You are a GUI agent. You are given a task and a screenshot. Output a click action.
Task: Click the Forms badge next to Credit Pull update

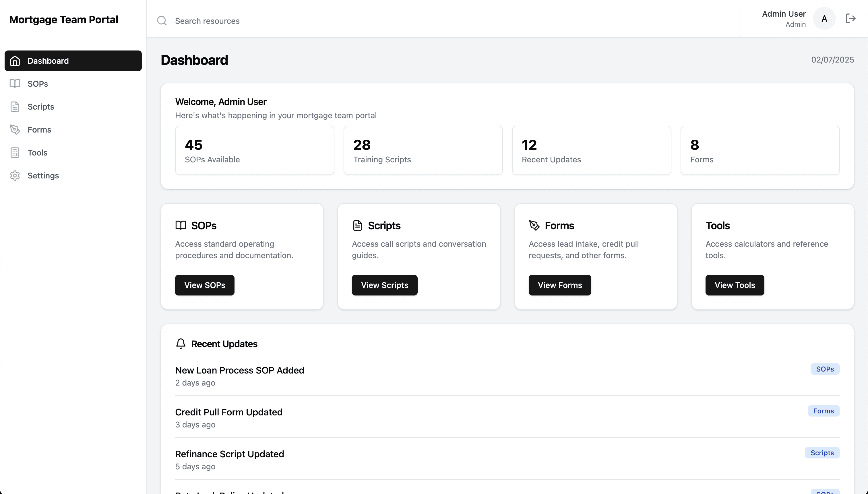coord(824,411)
